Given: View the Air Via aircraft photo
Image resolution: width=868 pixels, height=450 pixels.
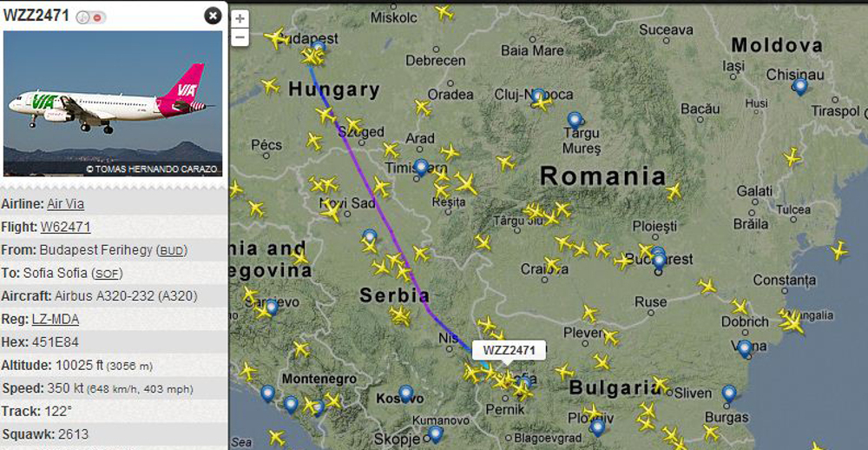Looking at the screenshot, I should point(113,103).
